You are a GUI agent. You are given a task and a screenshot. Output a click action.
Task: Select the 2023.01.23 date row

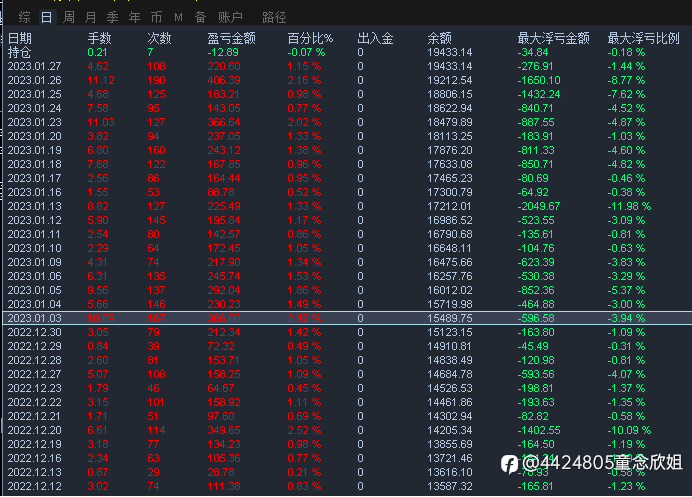(x=347, y=122)
